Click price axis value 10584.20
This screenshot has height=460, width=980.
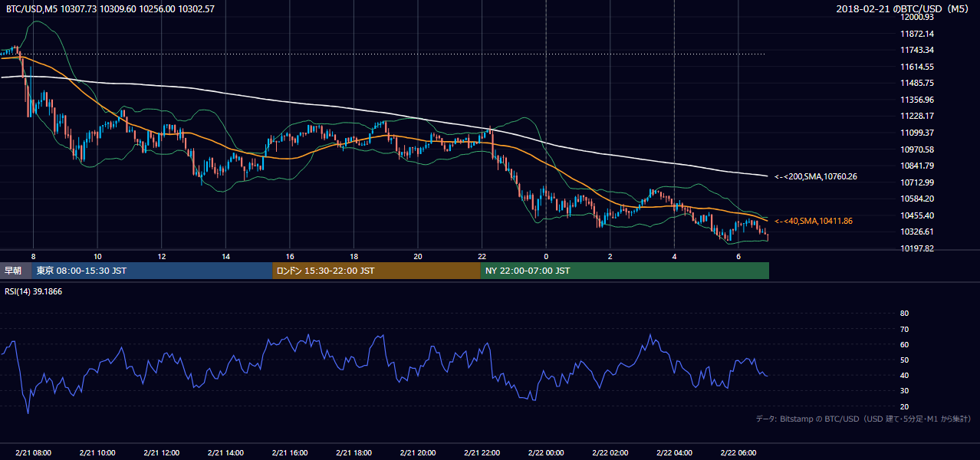point(918,199)
